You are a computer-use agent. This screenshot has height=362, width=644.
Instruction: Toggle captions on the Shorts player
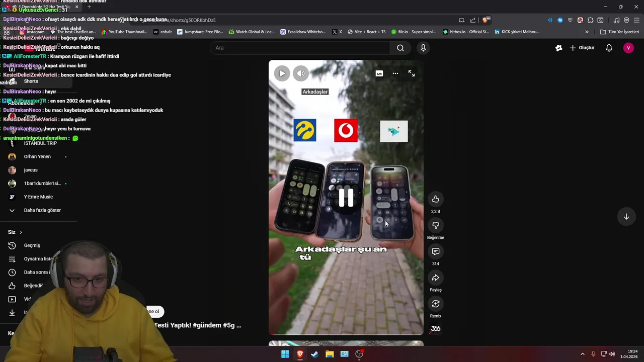coord(379,73)
